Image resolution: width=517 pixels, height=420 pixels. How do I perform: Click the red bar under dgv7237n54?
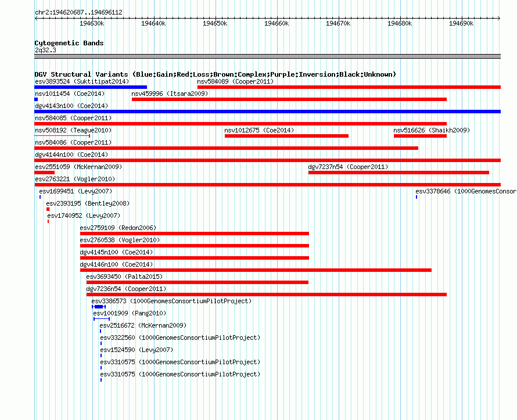(398, 173)
